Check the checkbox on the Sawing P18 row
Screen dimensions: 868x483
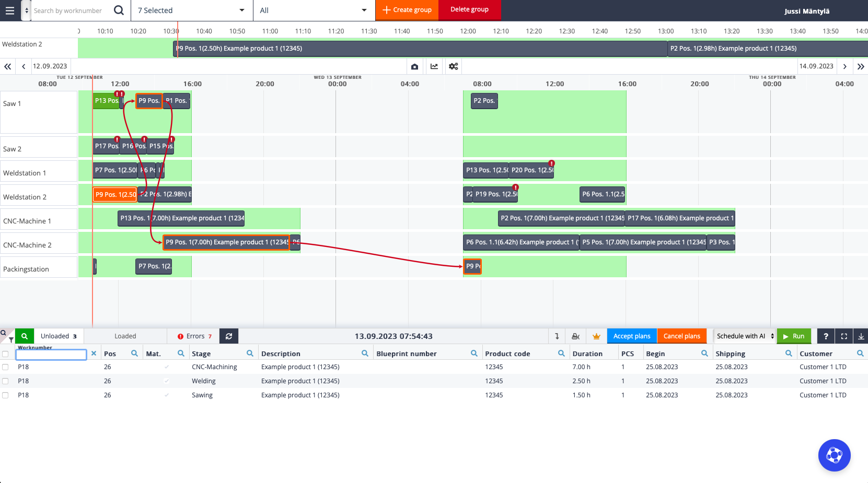pos(5,395)
